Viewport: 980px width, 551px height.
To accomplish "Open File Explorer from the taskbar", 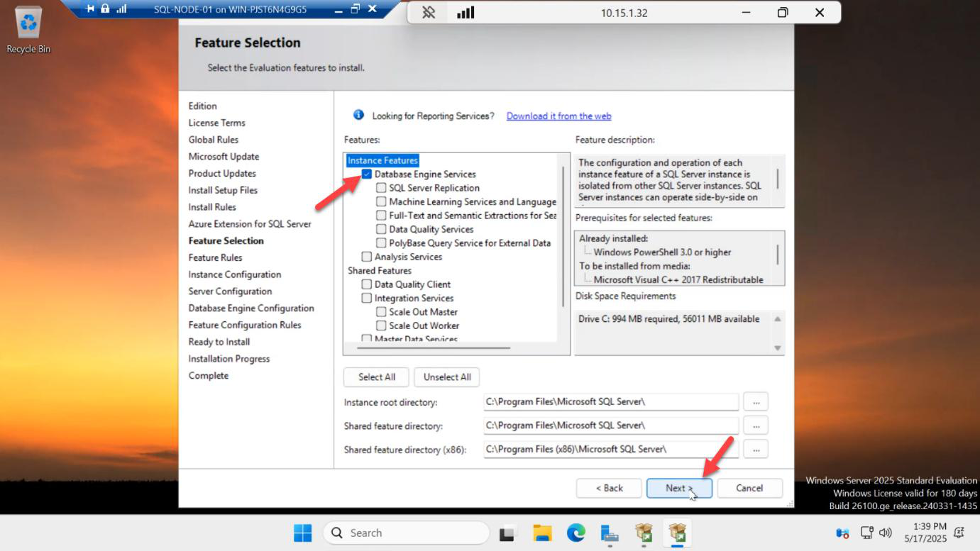I will [x=542, y=533].
